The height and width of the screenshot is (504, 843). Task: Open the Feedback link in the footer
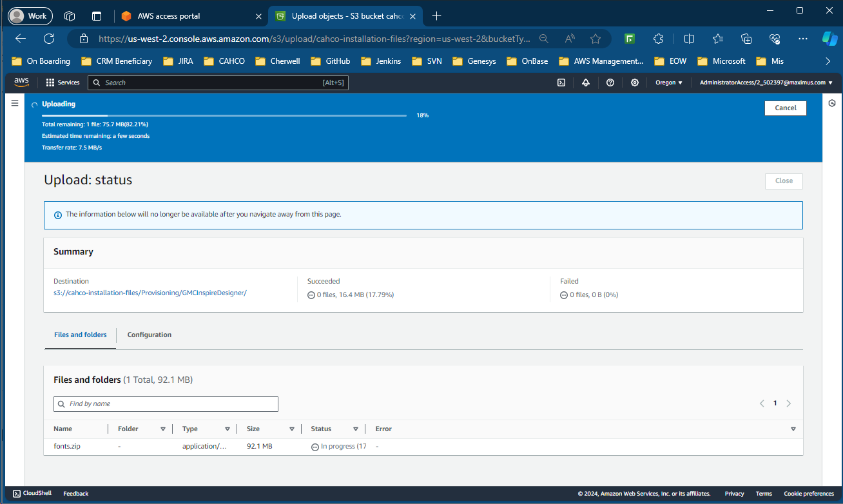point(76,494)
